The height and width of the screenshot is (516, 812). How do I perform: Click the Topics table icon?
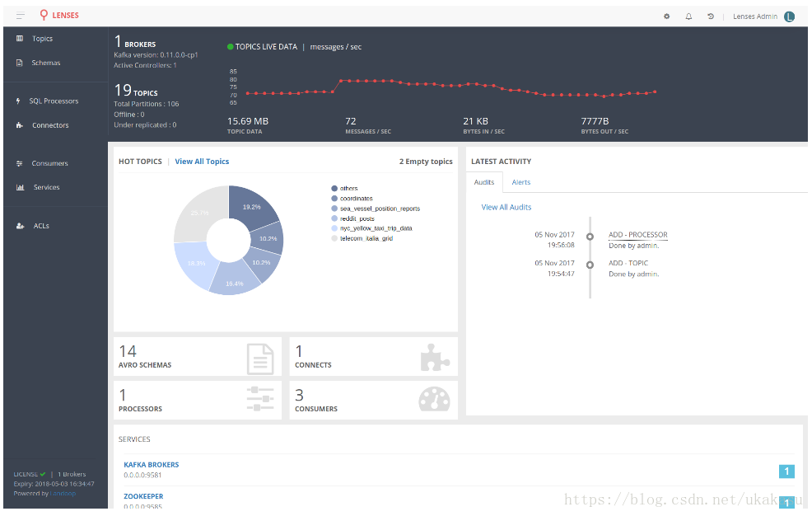coord(20,39)
